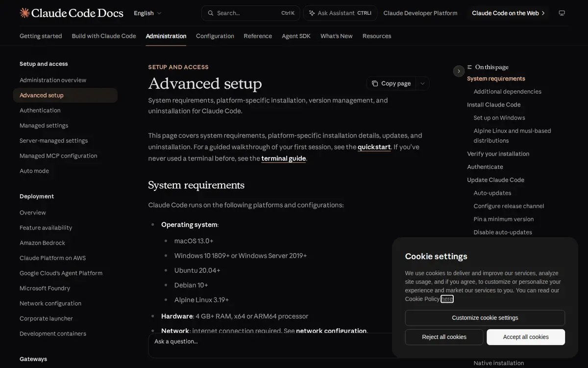Open Network configuration sidebar page
Screen dimensions: 588x368
(x=50, y=304)
